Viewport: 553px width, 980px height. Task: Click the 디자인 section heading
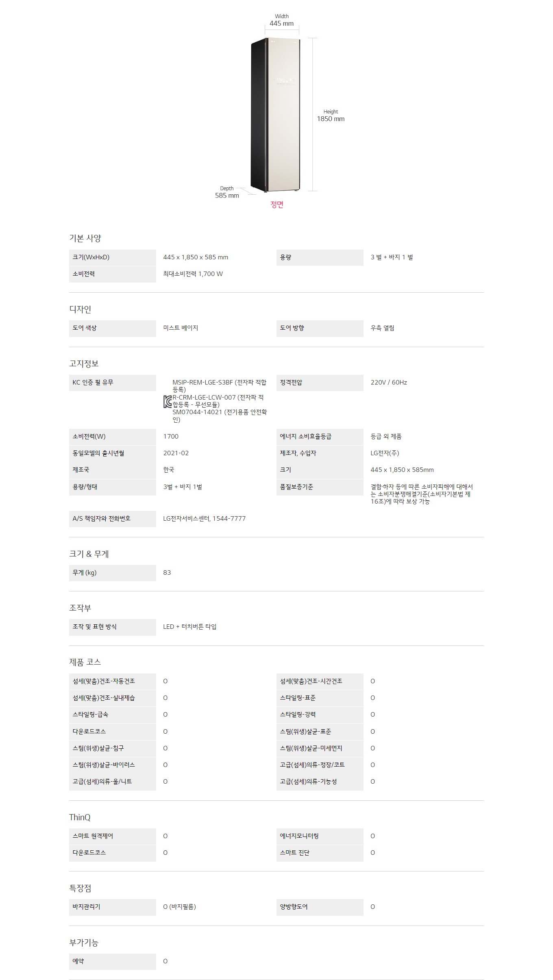point(80,309)
